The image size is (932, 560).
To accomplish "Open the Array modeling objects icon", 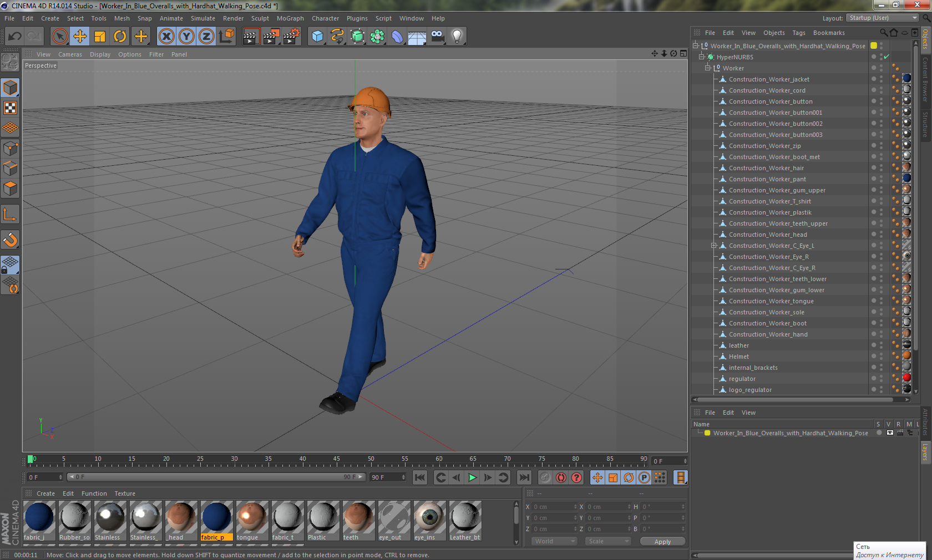I will click(377, 37).
